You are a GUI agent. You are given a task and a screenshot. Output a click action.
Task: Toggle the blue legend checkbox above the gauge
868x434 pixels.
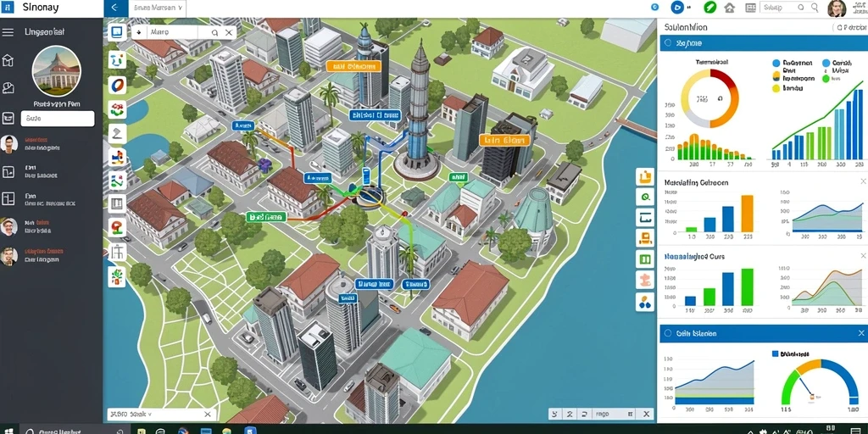point(775,353)
